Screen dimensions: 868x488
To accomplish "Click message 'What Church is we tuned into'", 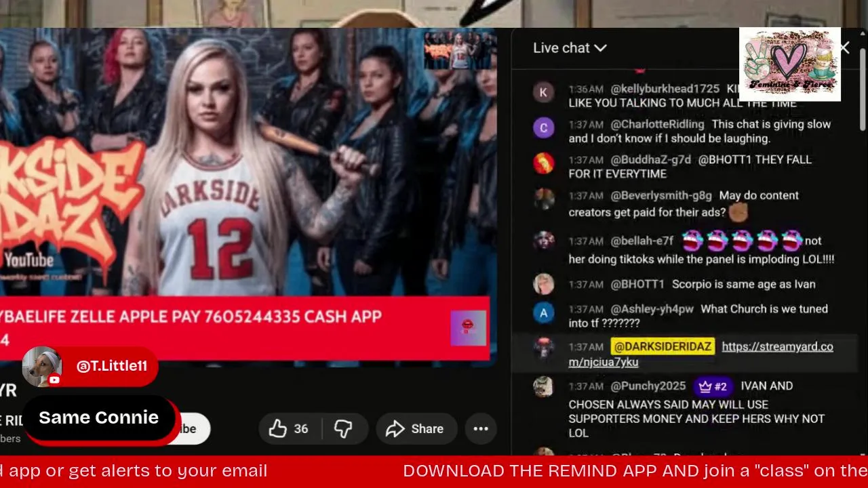I will (698, 316).
